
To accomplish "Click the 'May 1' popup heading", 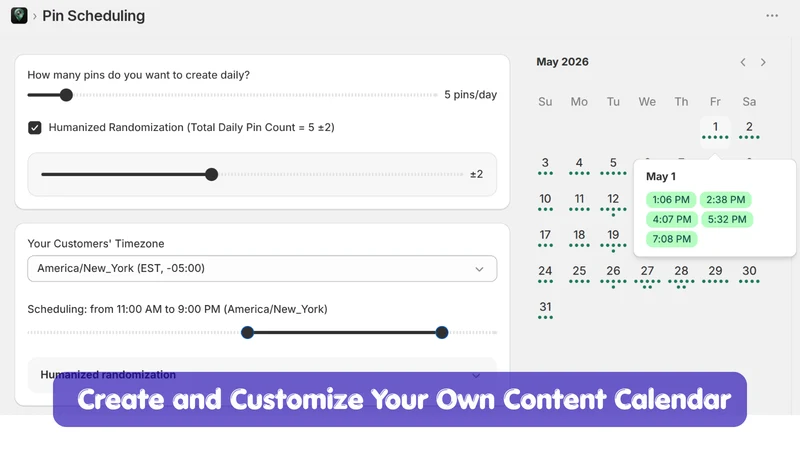I will click(661, 177).
